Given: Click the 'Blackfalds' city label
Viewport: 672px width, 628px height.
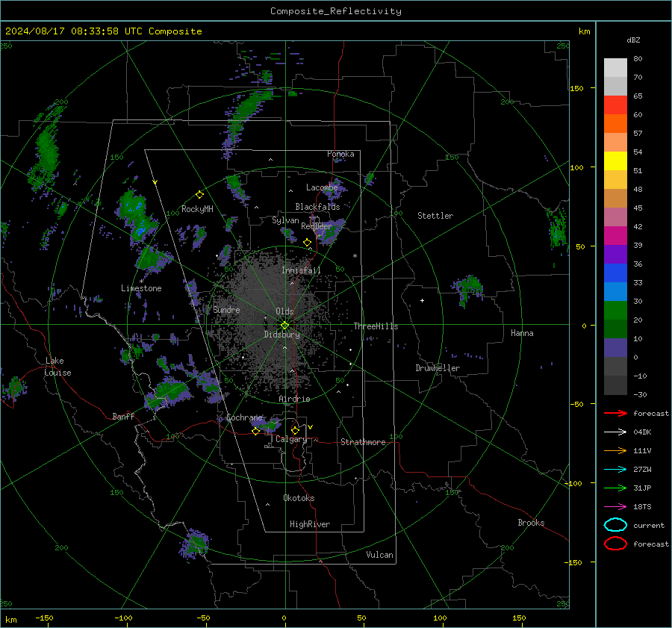Looking at the screenshot, I should (317, 207).
